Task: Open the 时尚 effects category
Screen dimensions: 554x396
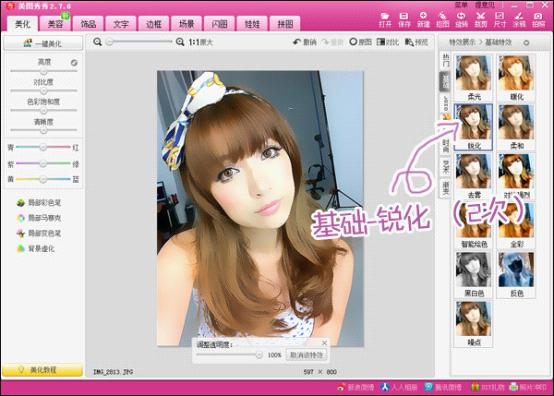Action: point(446,145)
